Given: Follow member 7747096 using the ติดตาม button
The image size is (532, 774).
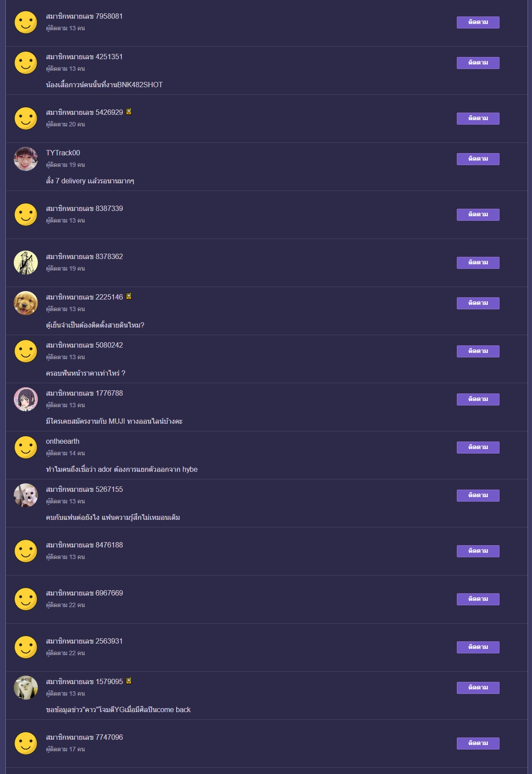Looking at the screenshot, I should click(478, 743).
